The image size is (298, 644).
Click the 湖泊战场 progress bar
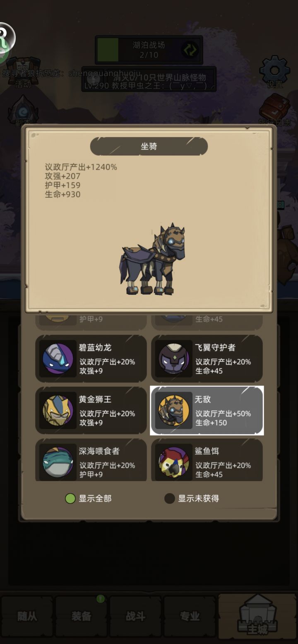[149, 50]
